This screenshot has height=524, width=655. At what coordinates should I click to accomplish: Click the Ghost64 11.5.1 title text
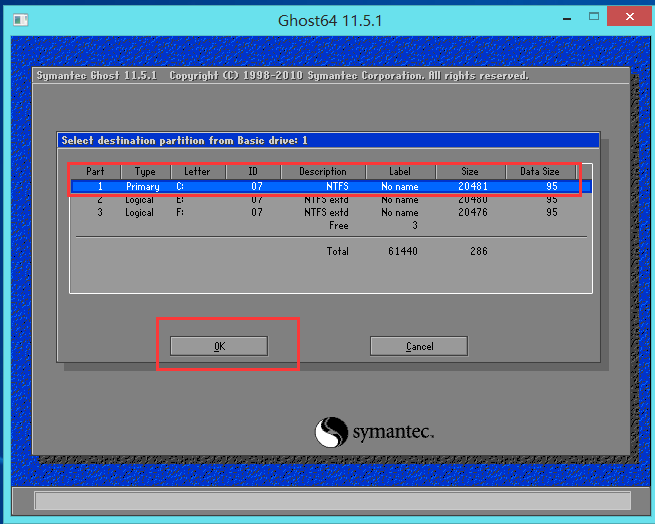330,20
